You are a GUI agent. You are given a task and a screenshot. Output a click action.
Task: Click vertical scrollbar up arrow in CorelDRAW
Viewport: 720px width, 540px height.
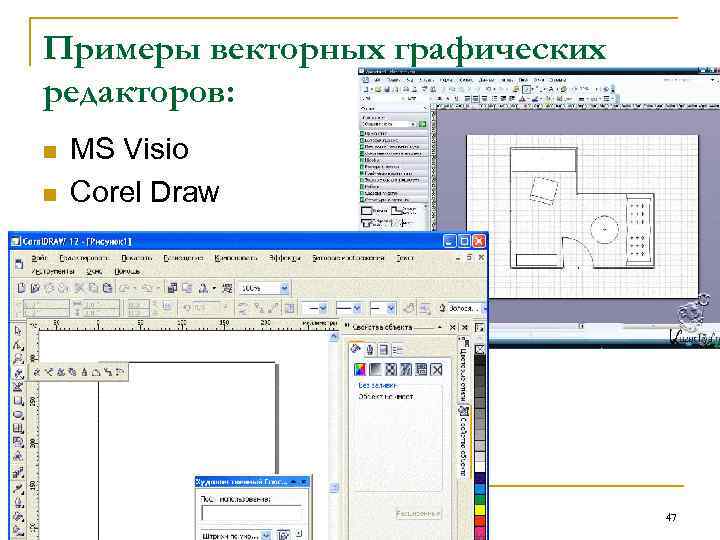pos(334,337)
